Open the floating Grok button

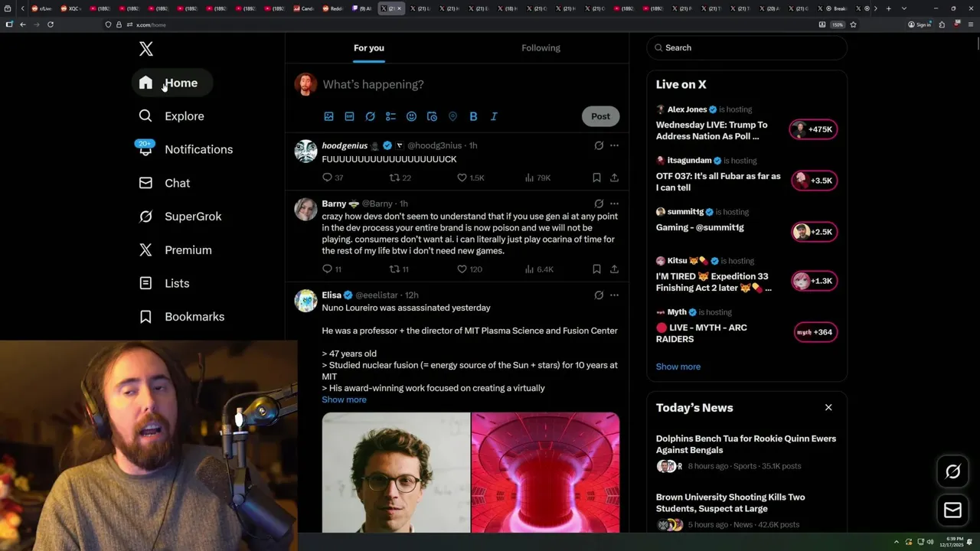[x=953, y=472]
